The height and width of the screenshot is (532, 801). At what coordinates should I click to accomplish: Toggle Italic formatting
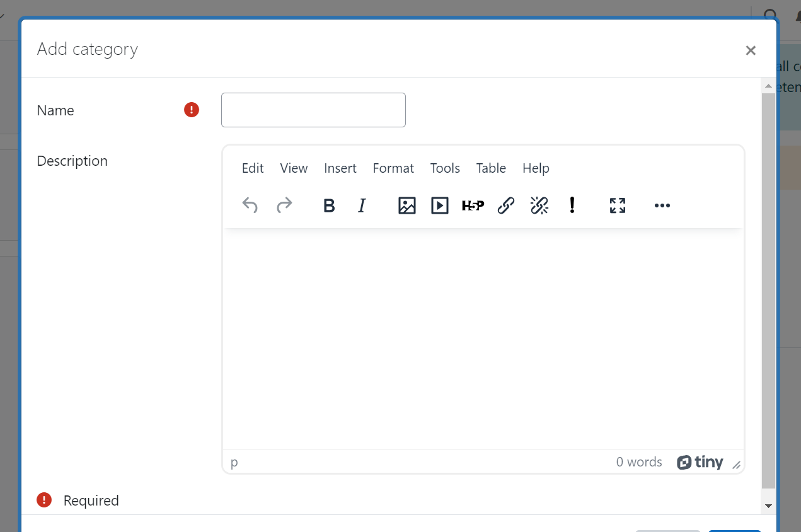click(362, 205)
